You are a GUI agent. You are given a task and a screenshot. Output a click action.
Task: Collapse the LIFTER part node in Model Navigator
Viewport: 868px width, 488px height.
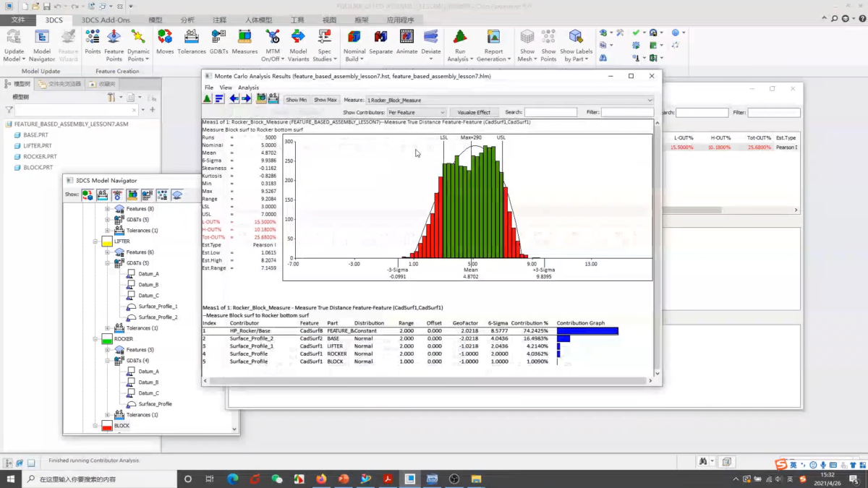tap(95, 241)
